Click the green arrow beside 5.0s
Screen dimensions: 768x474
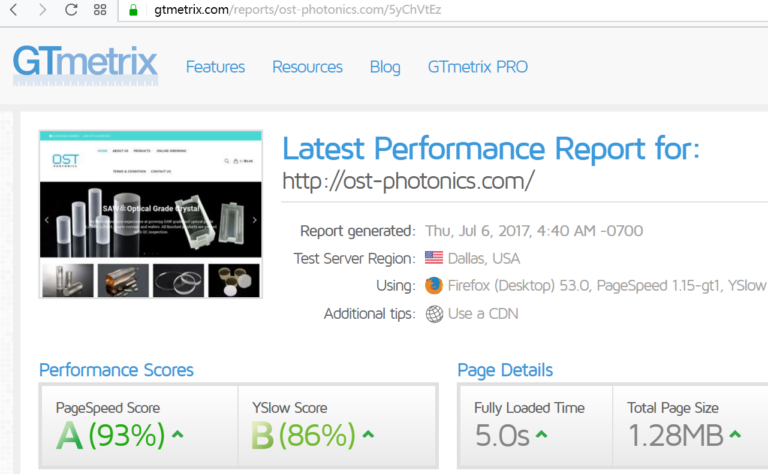click(x=542, y=434)
